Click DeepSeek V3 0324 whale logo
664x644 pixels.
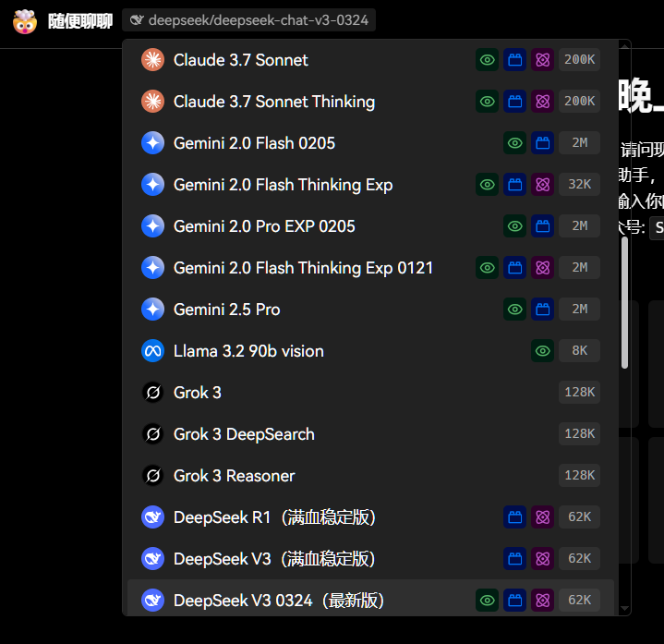(153, 600)
